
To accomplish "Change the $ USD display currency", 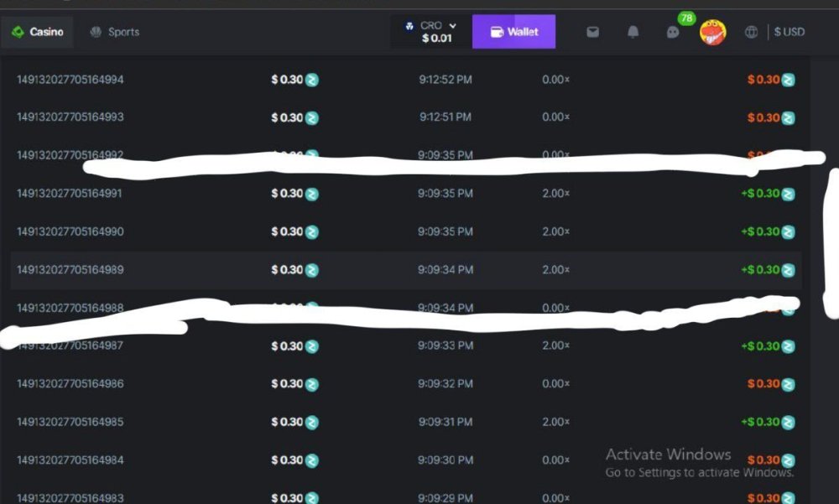I will point(789,32).
